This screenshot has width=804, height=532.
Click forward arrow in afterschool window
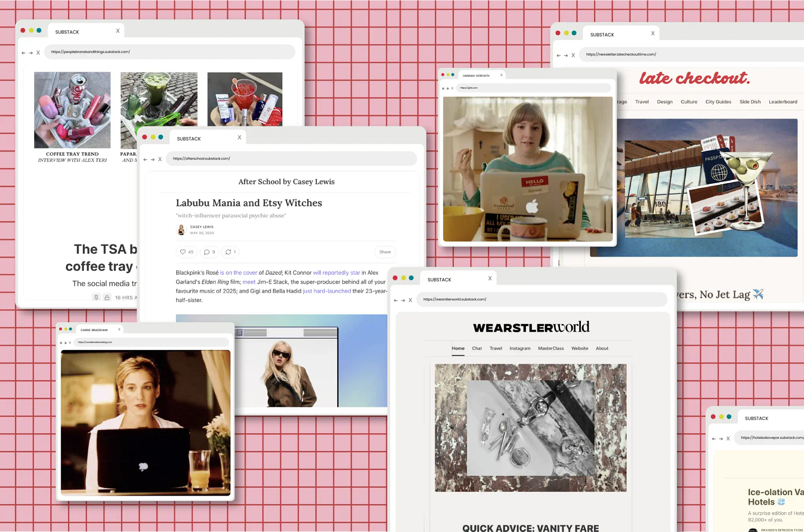point(152,159)
